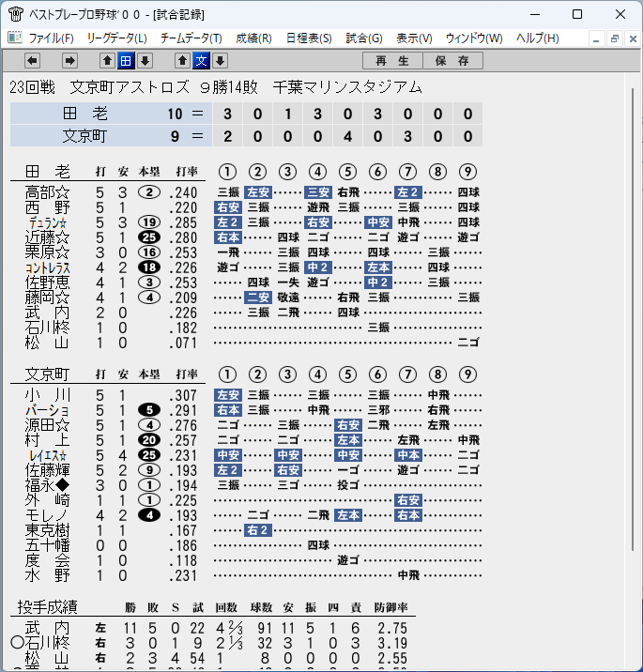Click the left arrow back button in toolbar
Image resolution: width=643 pixels, height=672 pixels.
point(32,61)
